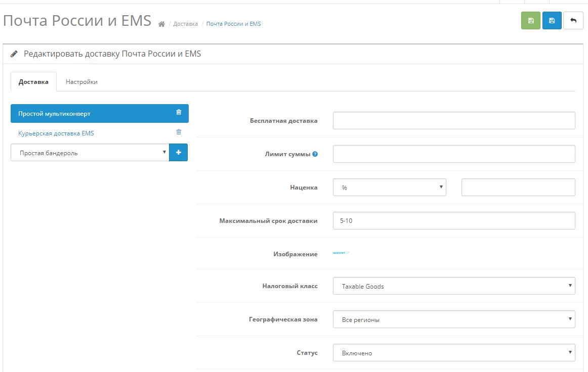Viewport: 588px width, 372px height.
Task: Click the Максимальный срок доставки field
Action: tap(454, 221)
